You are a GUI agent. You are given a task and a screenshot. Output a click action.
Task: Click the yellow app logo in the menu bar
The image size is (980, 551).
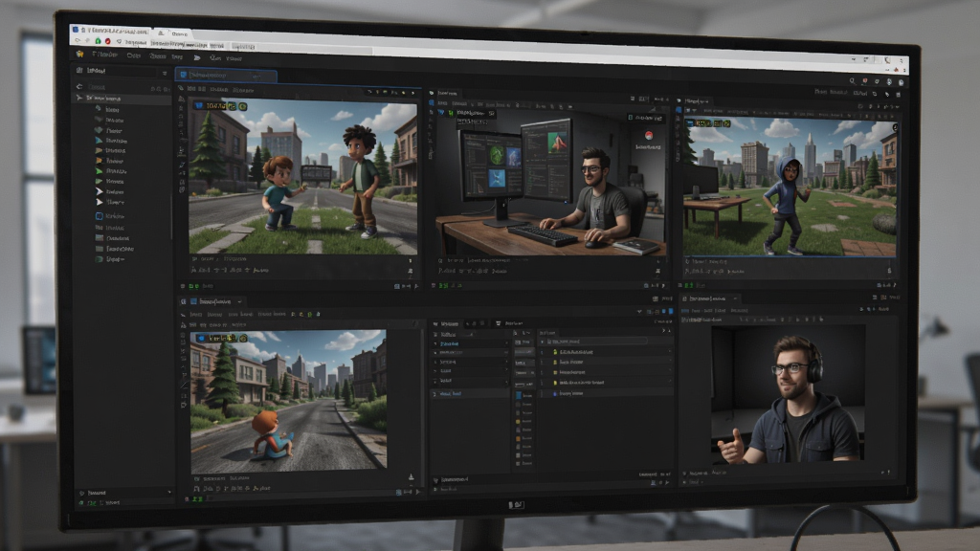tap(79, 55)
